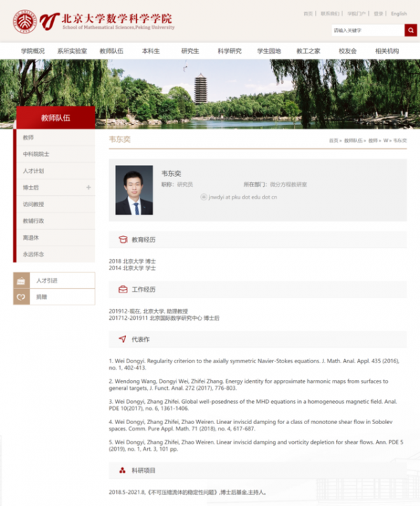Click the red search magnifier button
The height and width of the screenshot is (506, 420).
click(411, 30)
